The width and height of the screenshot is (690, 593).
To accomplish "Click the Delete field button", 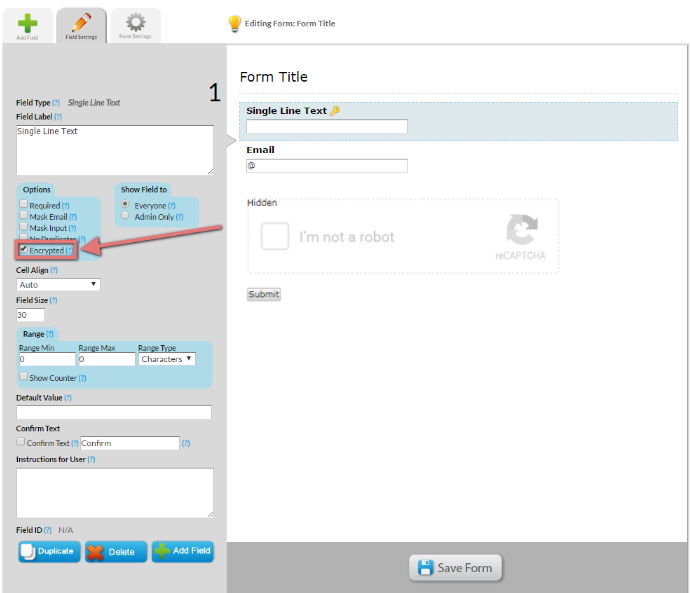I will [x=116, y=552].
